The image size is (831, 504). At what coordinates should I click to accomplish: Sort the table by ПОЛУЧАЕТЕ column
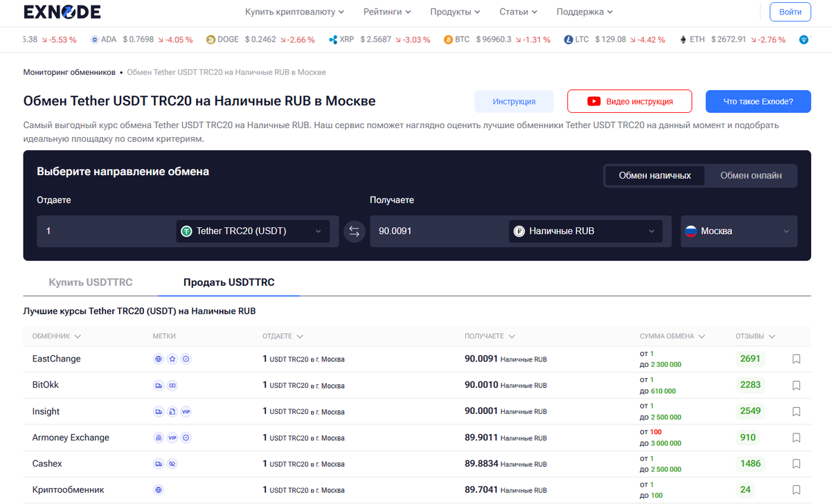click(x=490, y=336)
